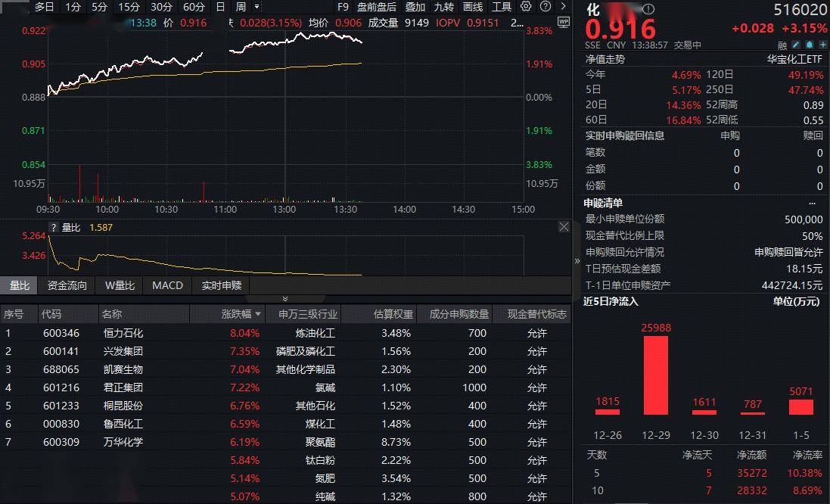Sort by 涨跌幅 column dropdown arrow
Screen dimensions: 830x504
pos(258,315)
